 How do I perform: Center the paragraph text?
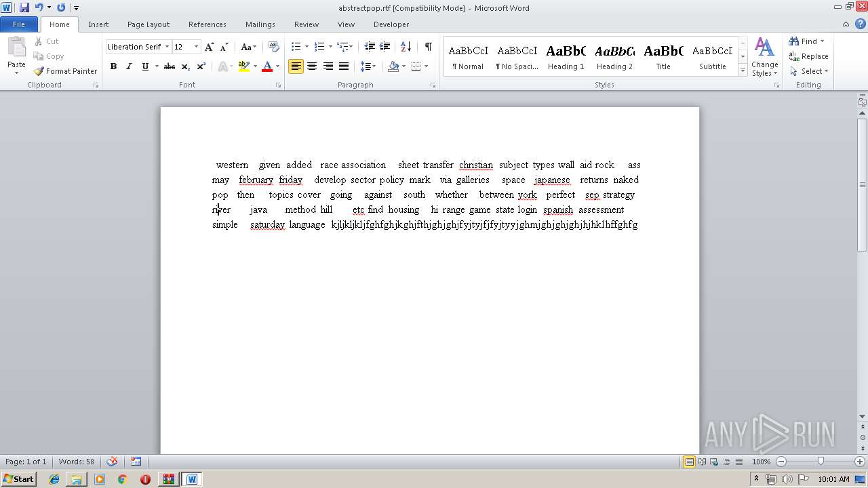(312, 66)
